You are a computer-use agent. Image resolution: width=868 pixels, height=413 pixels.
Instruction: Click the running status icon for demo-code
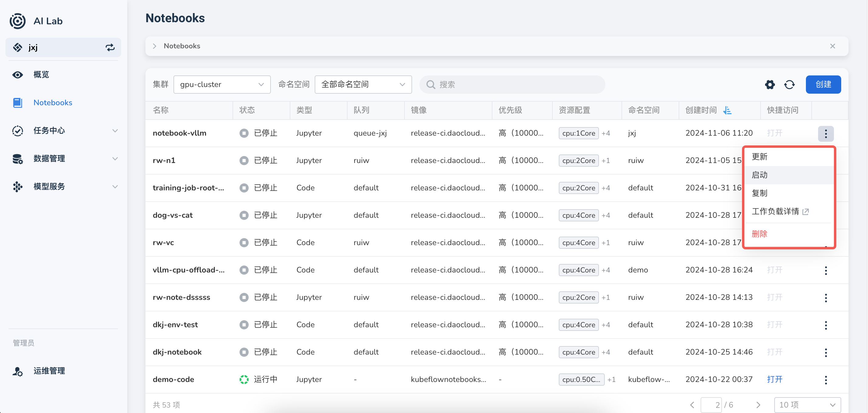tap(244, 380)
